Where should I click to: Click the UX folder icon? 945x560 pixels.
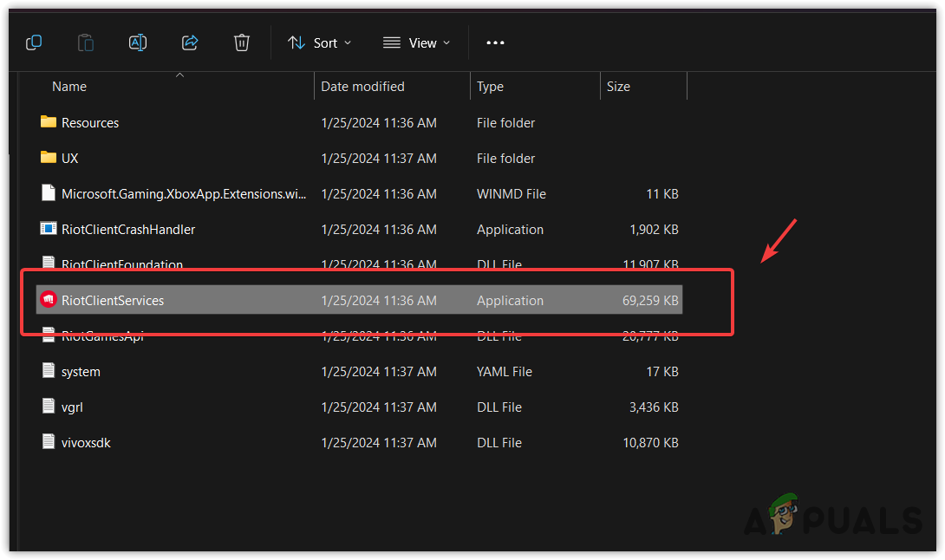(x=49, y=157)
